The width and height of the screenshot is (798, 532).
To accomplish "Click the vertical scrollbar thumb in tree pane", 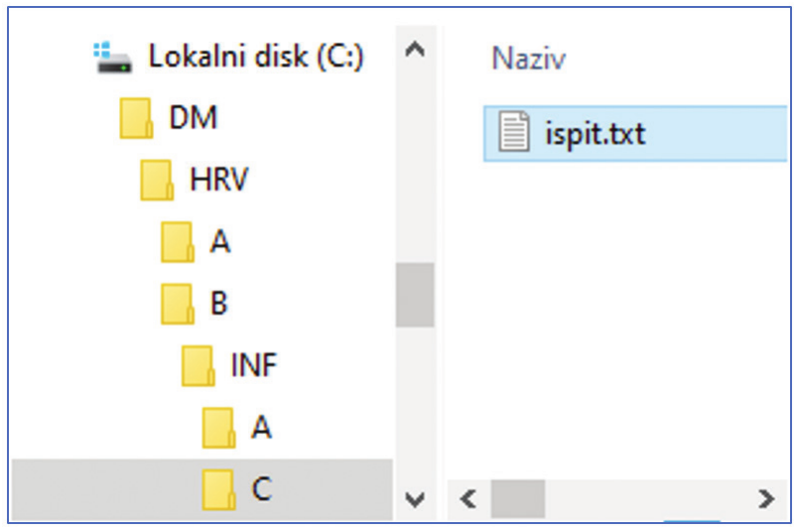I will coord(415,295).
